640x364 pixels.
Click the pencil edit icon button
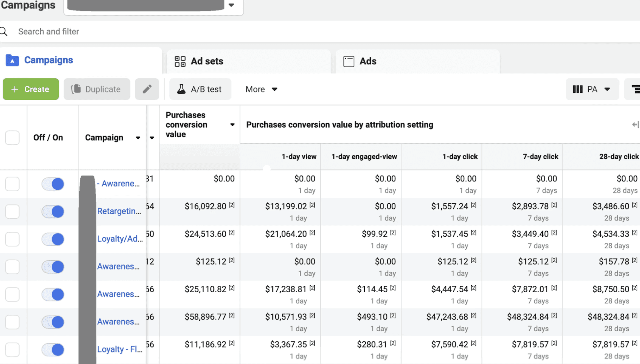click(x=147, y=89)
